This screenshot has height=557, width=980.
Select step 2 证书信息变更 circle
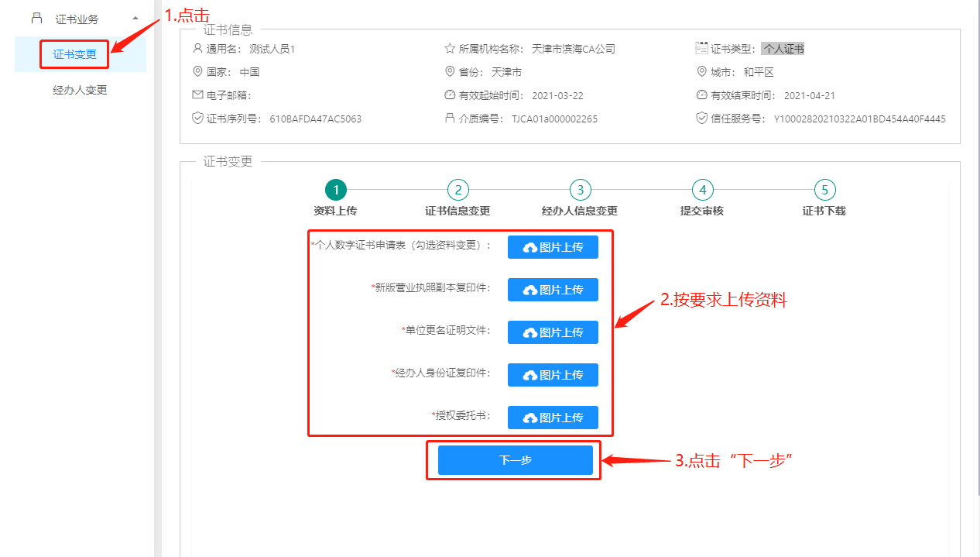[458, 190]
